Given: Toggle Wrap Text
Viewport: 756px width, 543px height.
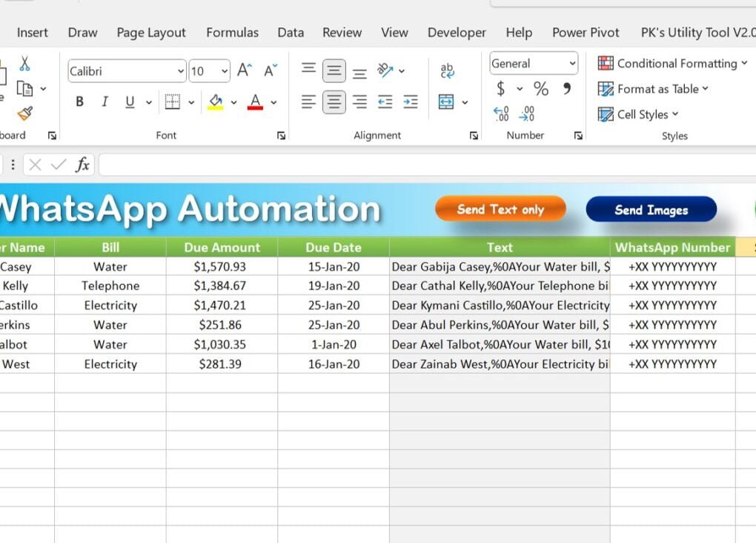Looking at the screenshot, I should coord(447,70).
